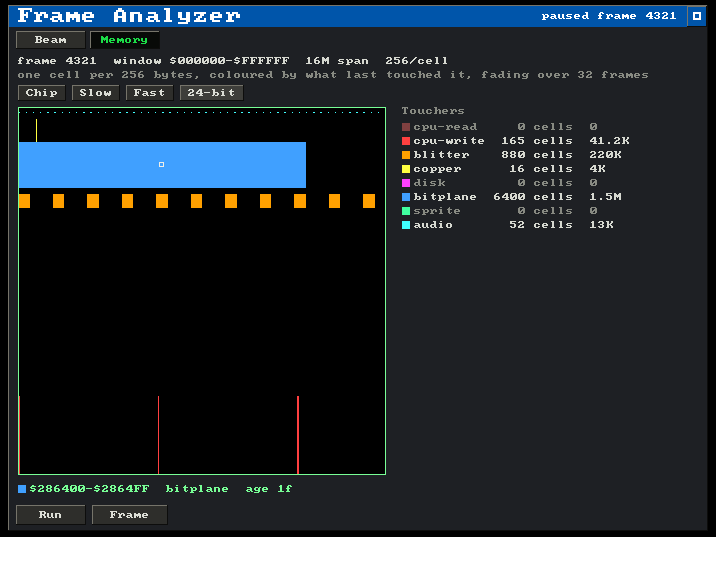The height and width of the screenshot is (581, 716).
Task: Click the yellow copper line in memory map
Action: click(37, 131)
